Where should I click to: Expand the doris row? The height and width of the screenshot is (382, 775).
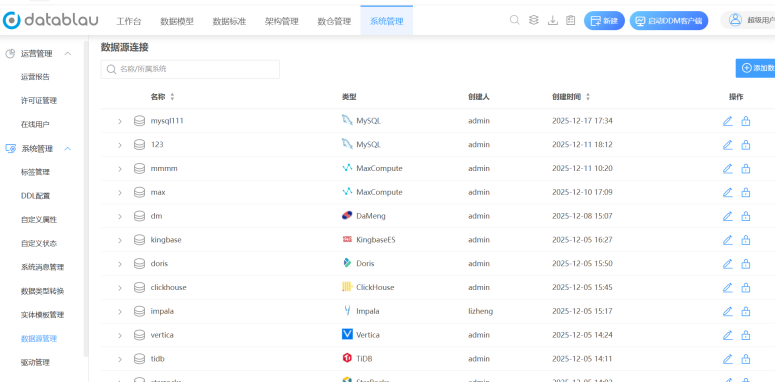coord(120,263)
